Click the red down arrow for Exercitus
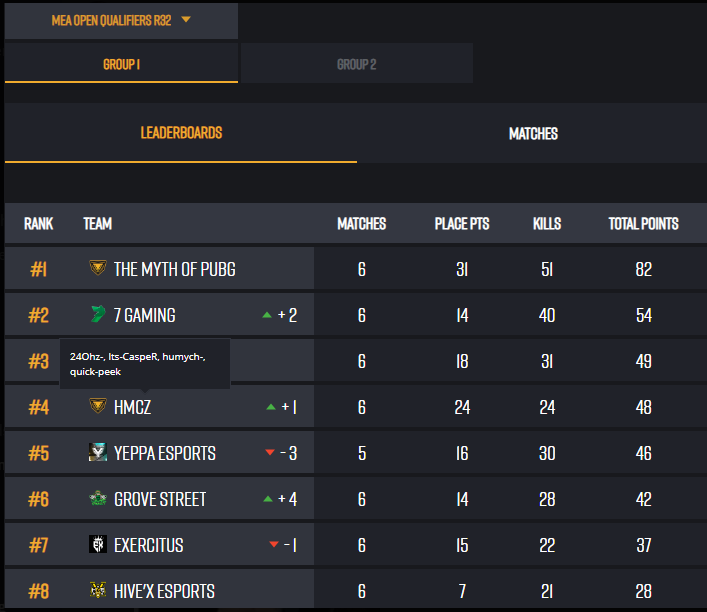 (273, 544)
